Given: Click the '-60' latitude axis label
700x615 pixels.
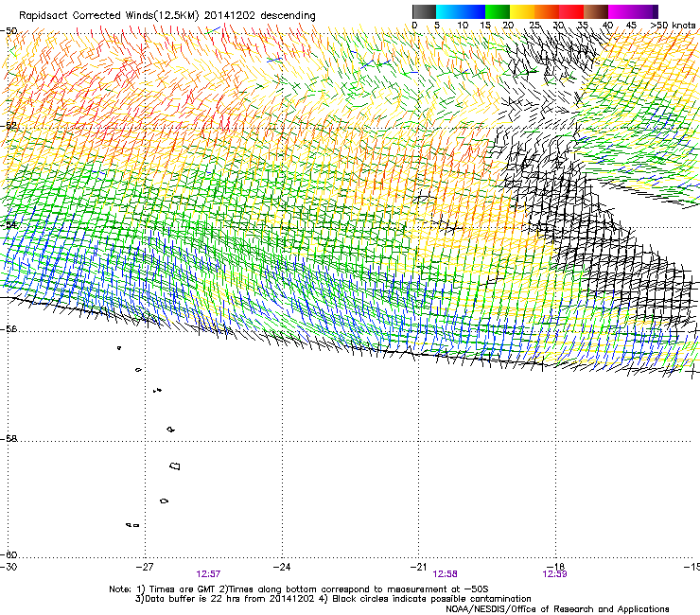Looking at the screenshot, I should tap(9, 554).
